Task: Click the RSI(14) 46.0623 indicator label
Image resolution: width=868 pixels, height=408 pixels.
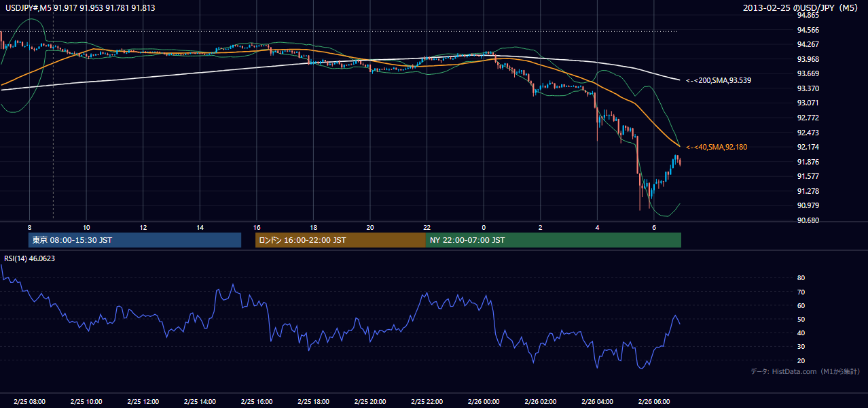Action: point(30,258)
